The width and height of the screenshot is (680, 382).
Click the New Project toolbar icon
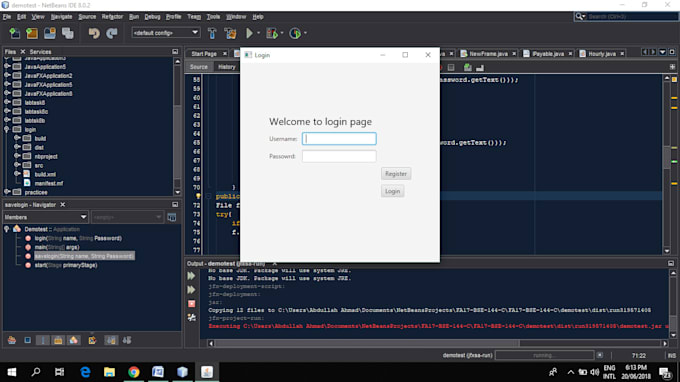[x=32, y=33]
